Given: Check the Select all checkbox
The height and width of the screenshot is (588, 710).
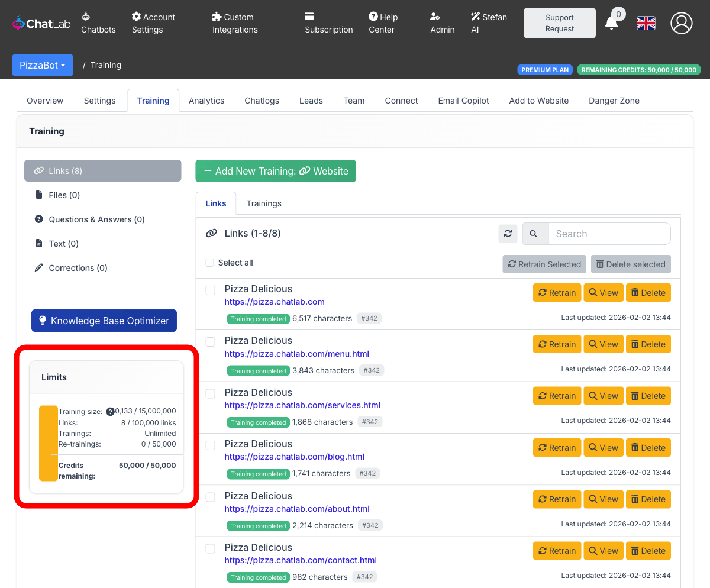Looking at the screenshot, I should click(x=210, y=263).
